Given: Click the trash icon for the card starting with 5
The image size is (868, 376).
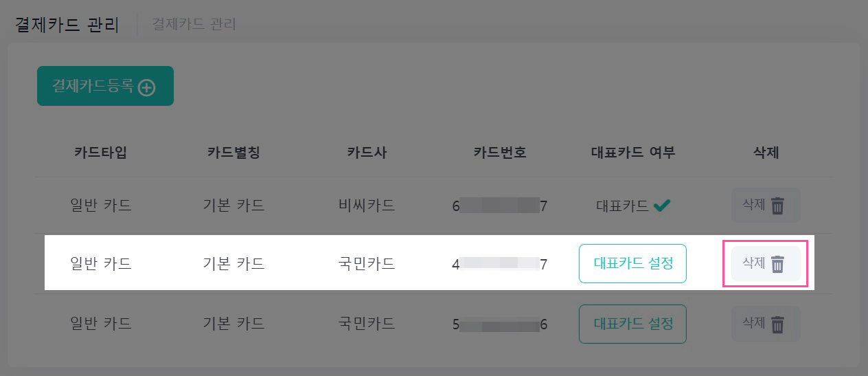Looking at the screenshot, I should coord(777,324).
